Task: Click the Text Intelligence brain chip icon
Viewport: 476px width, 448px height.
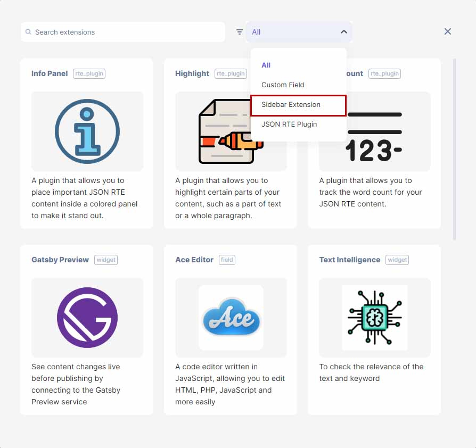Action: tap(375, 318)
